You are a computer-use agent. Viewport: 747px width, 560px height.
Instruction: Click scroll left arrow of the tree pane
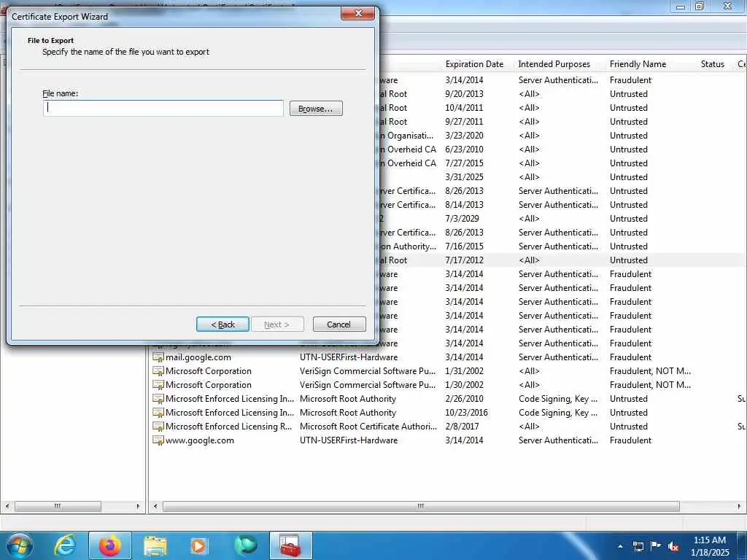coord(7,506)
